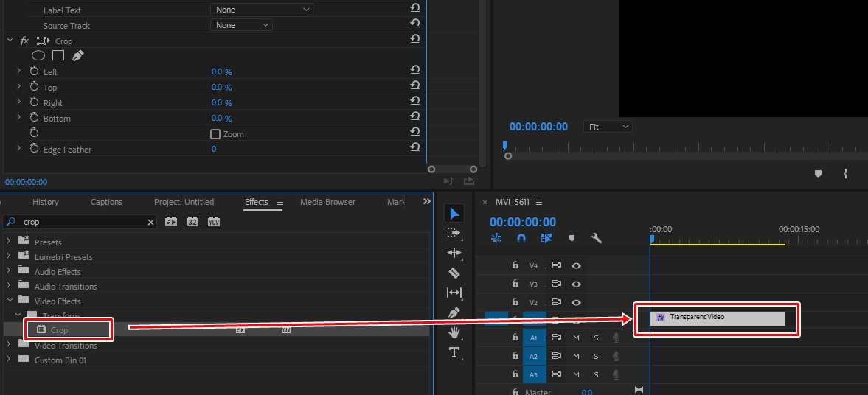This screenshot has height=395, width=868.
Task: Open the Label Text dropdown
Action: click(262, 10)
